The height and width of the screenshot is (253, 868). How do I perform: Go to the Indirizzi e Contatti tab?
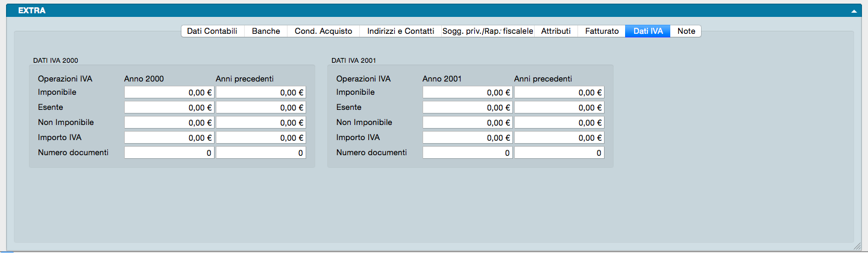[400, 31]
